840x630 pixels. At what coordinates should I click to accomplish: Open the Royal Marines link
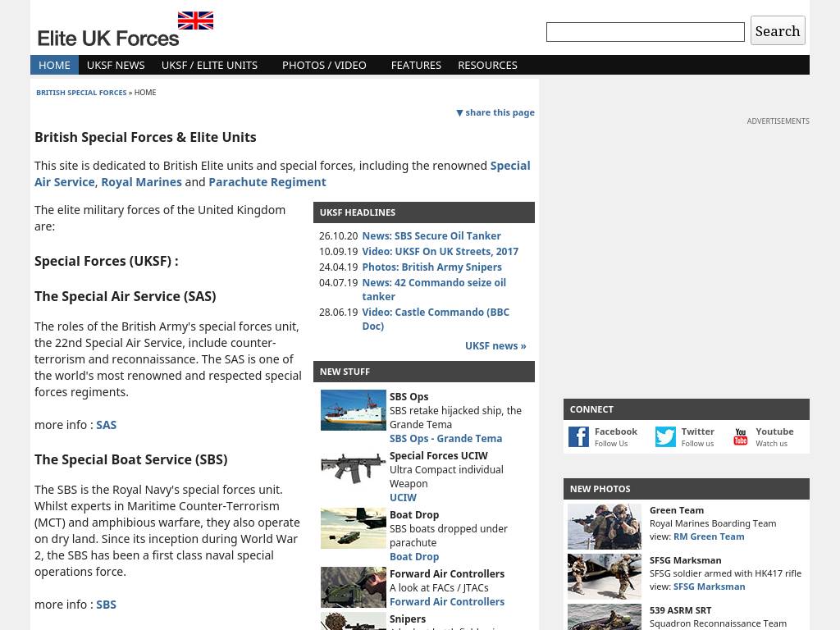pos(141,182)
